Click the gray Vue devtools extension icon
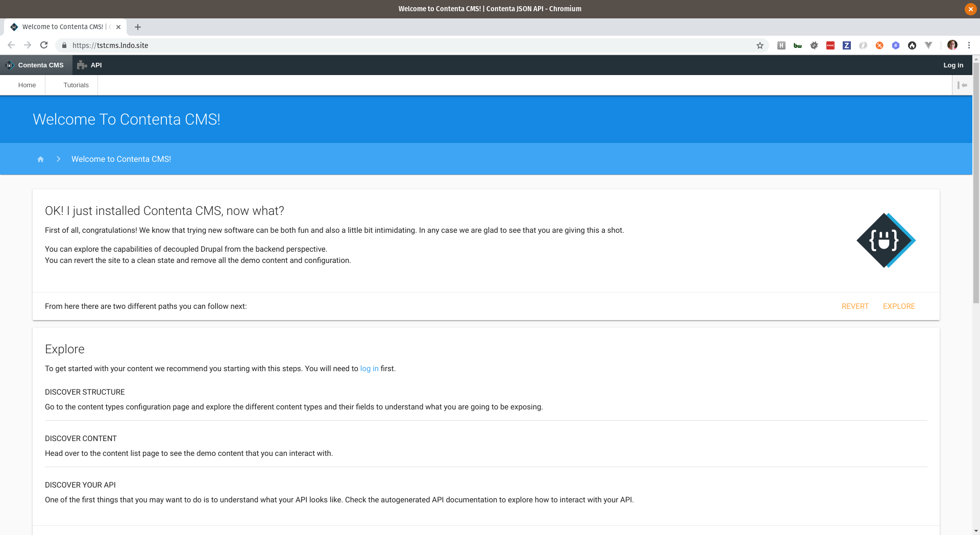Viewport: 980px width, 535px height. (x=928, y=45)
